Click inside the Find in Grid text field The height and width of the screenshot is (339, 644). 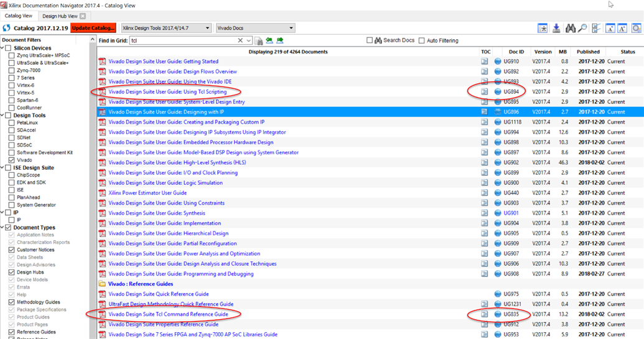click(x=183, y=40)
